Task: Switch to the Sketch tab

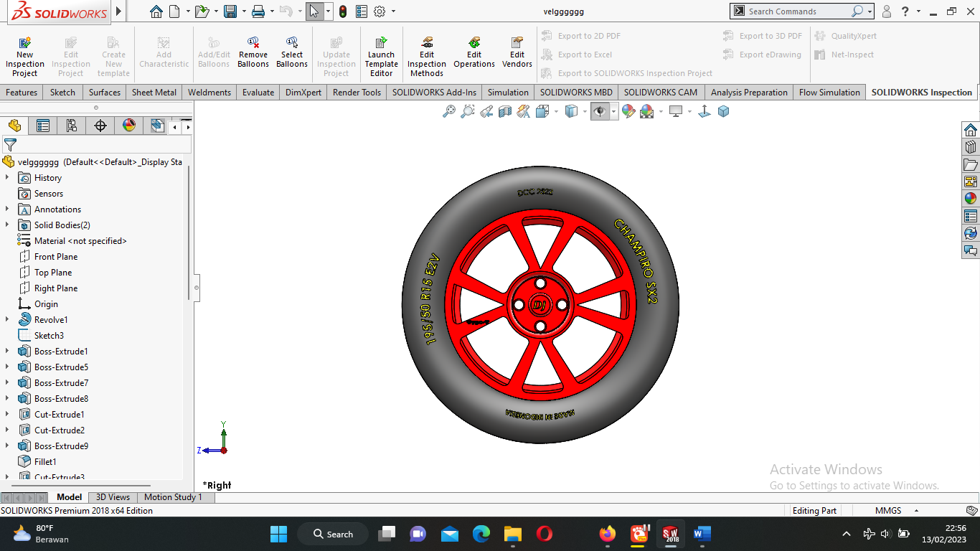Action: point(62,93)
